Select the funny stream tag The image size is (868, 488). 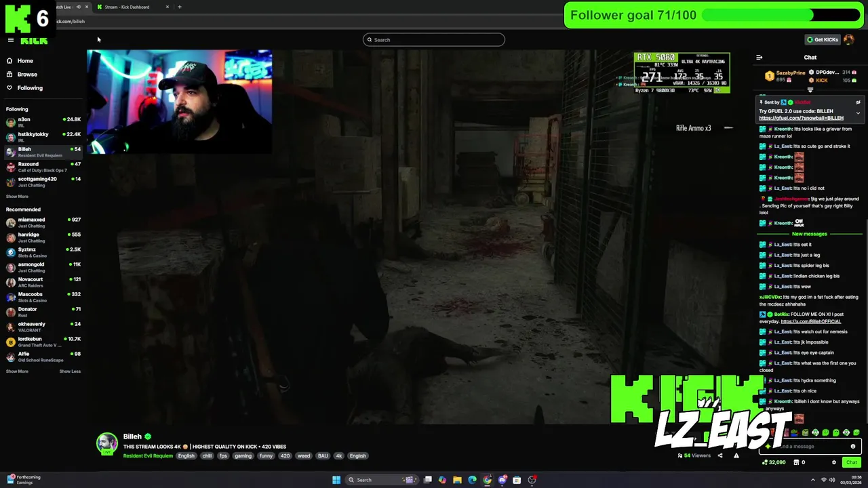[266, 456]
